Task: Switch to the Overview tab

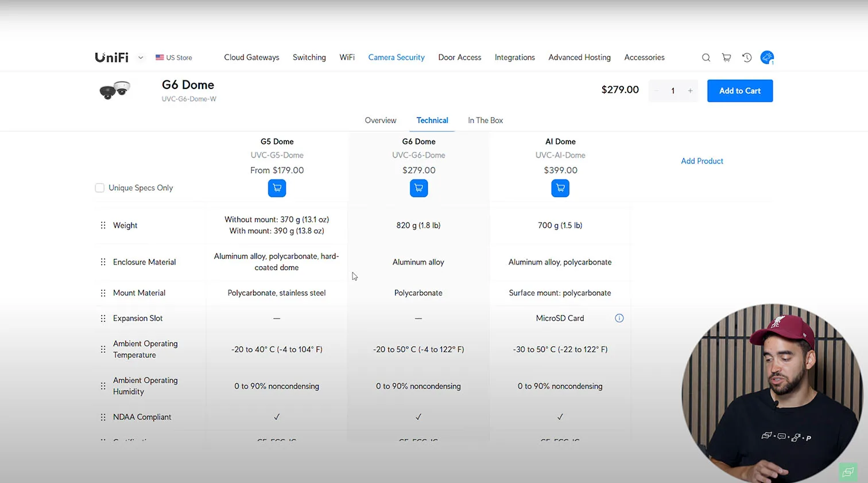Action: tap(381, 120)
